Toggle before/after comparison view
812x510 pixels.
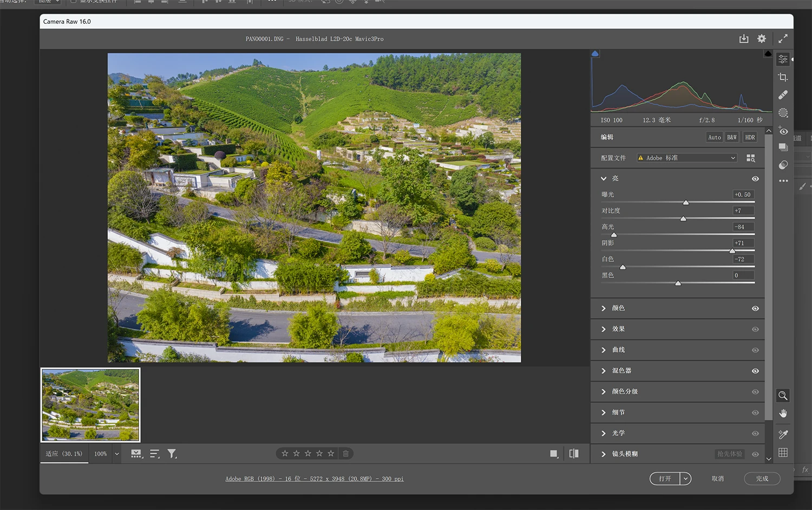pyautogui.click(x=574, y=454)
